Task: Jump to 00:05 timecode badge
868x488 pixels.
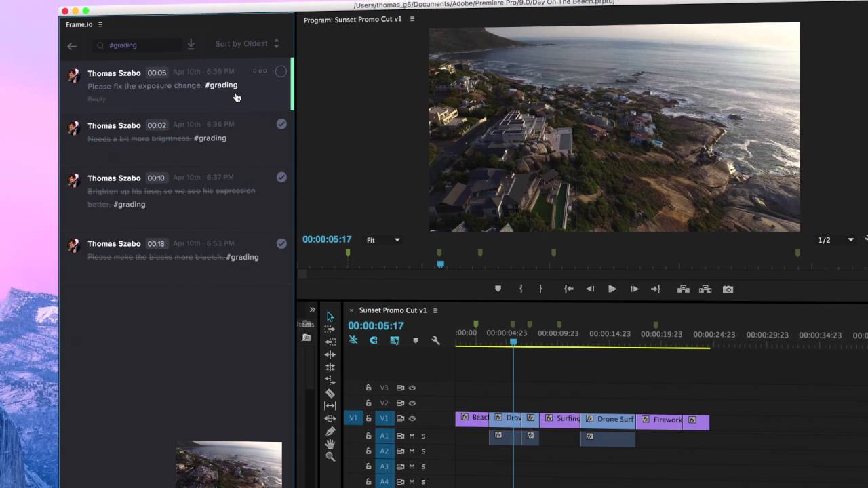Action: coord(157,73)
